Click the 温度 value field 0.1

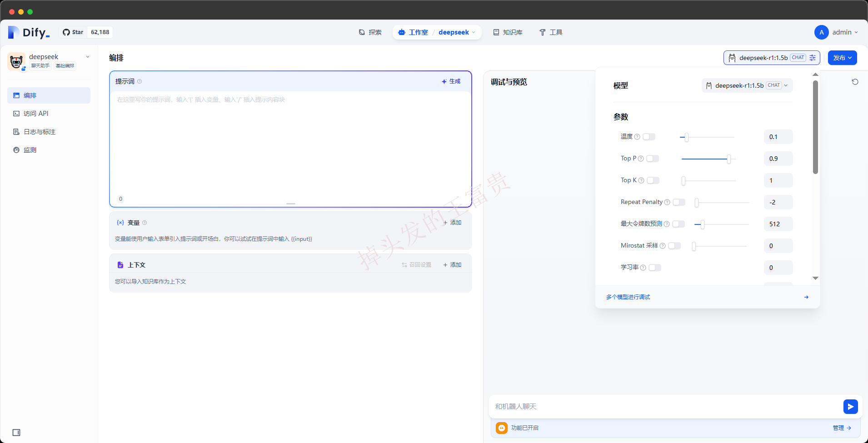click(778, 137)
